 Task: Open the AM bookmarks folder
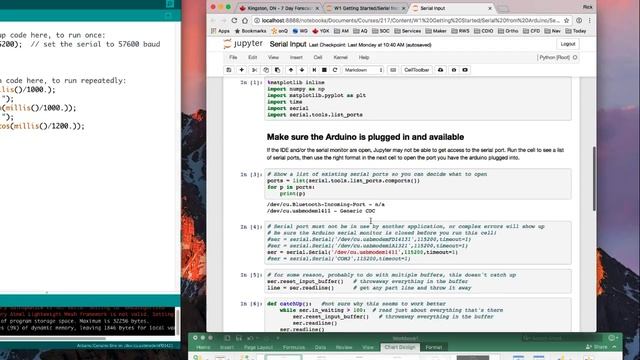pyautogui.click(x=341, y=31)
